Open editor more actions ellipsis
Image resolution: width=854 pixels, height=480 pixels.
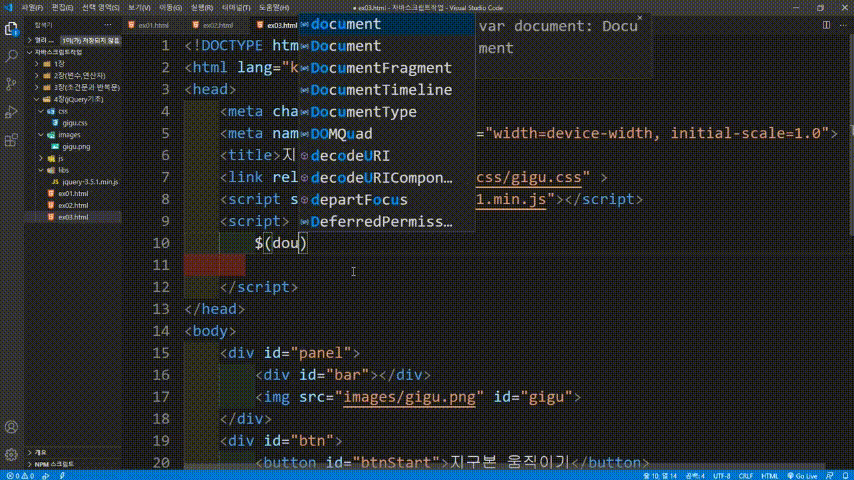tap(843, 25)
